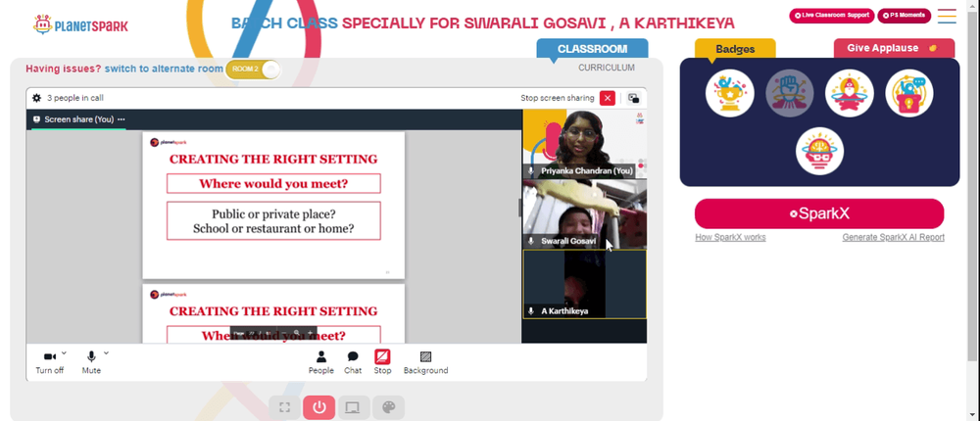Expand microphone options chevron
This screenshot has width=980, height=421.
tap(106, 352)
